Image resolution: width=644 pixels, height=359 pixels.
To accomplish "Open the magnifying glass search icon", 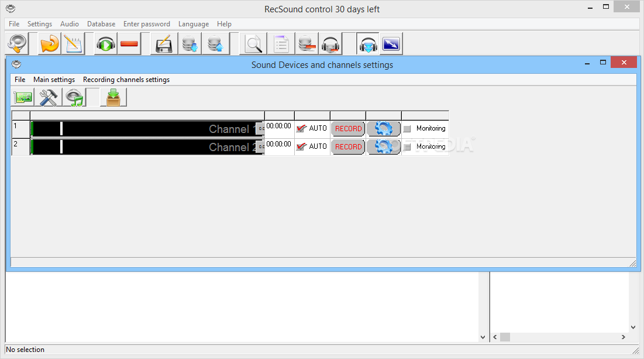I will coord(253,43).
